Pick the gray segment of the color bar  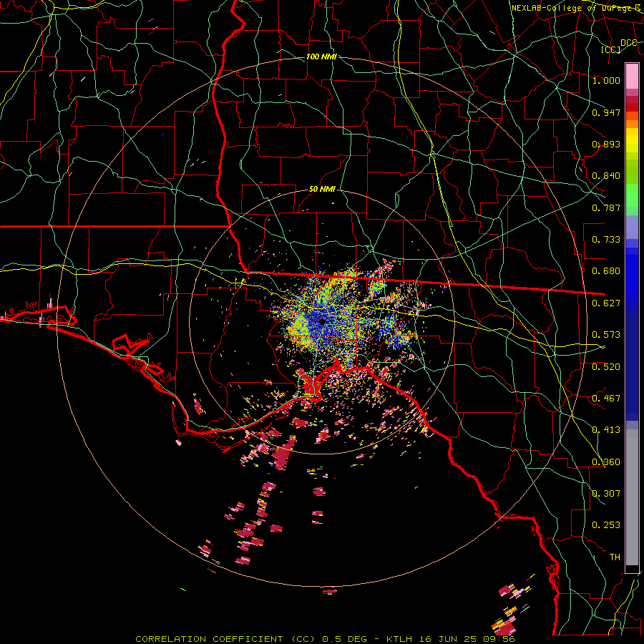tap(632, 497)
